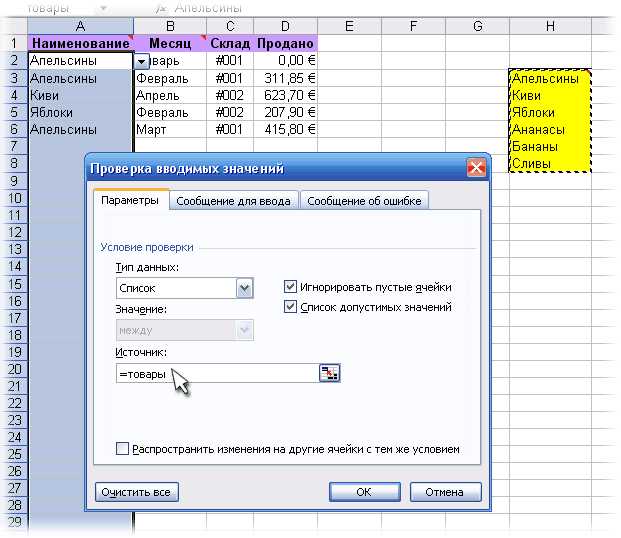
Task: Switch to Сообщение об ошибке tab
Action: pos(364,201)
